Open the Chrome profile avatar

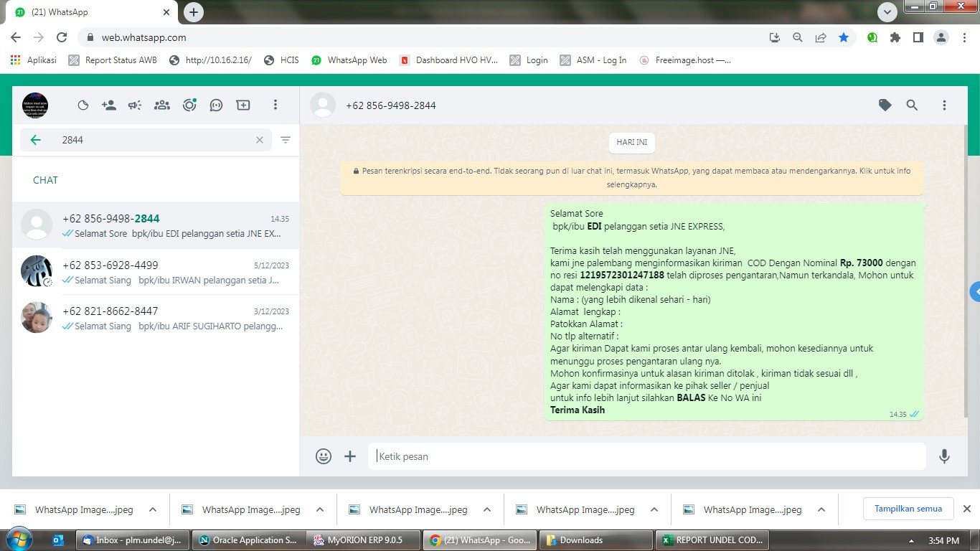[x=941, y=37]
